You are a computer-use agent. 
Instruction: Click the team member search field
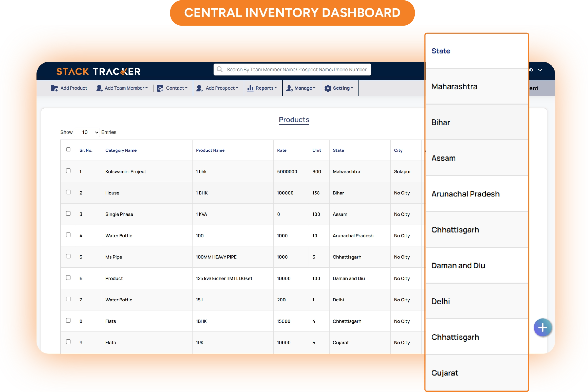[296, 69]
